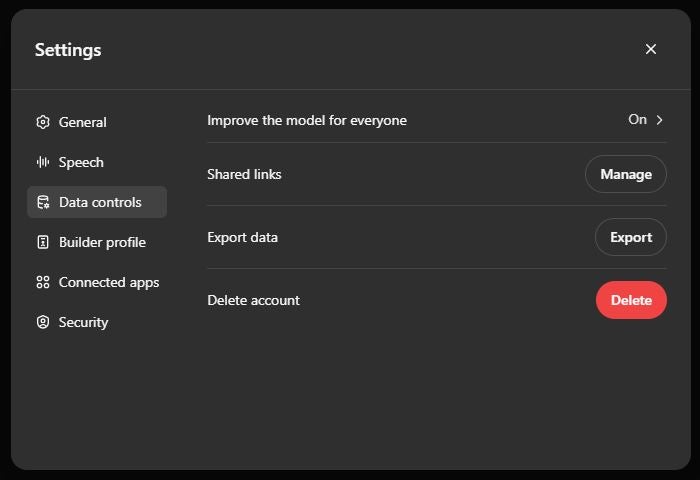Switch to the Speech tab

[97, 162]
